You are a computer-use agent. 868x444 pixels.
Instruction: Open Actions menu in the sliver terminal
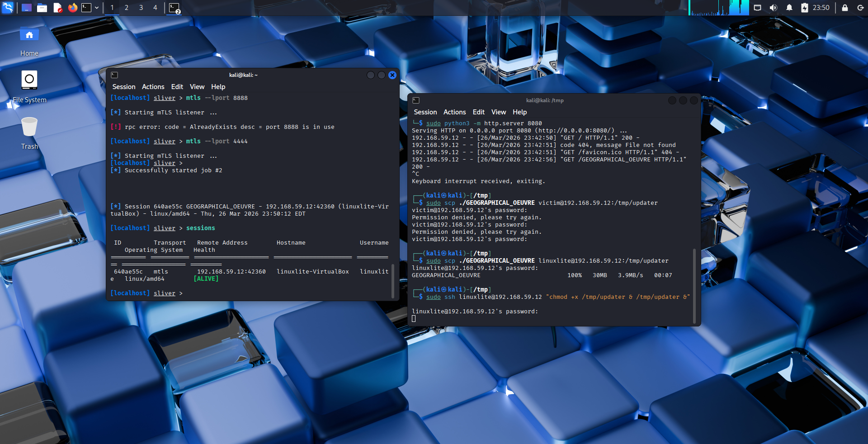coord(153,87)
